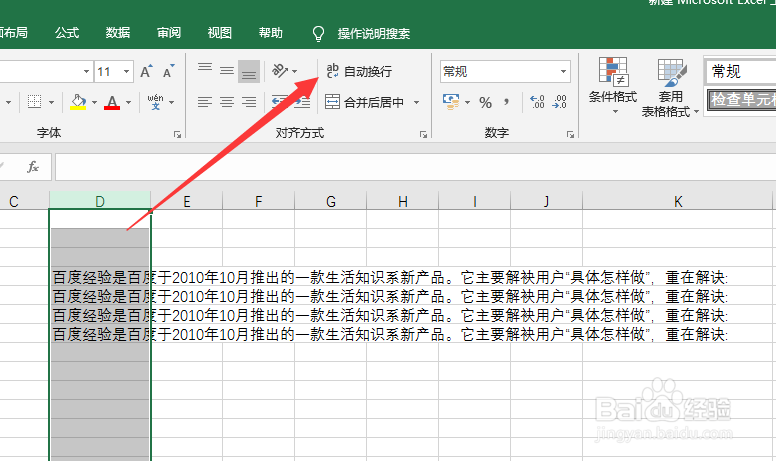Click the lightbulb icon beside 操作说明搜索
This screenshot has height=461, width=776.
click(x=318, y=34)
